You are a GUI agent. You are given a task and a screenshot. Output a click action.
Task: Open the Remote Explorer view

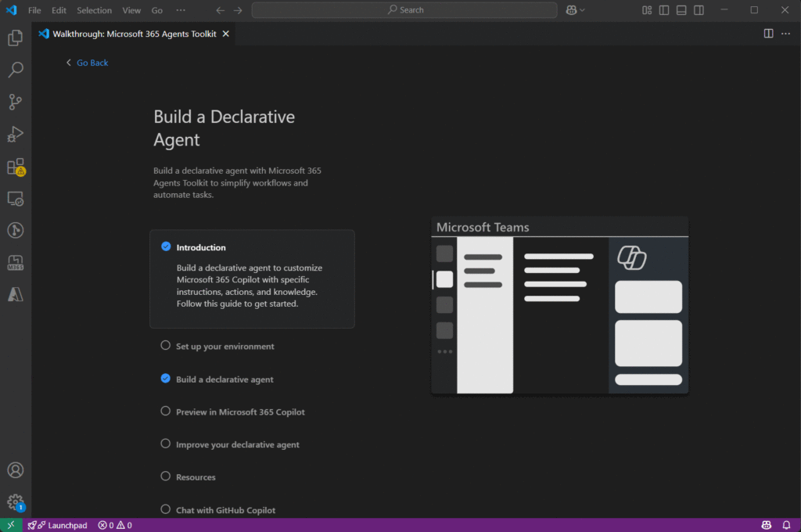point(16,199)
